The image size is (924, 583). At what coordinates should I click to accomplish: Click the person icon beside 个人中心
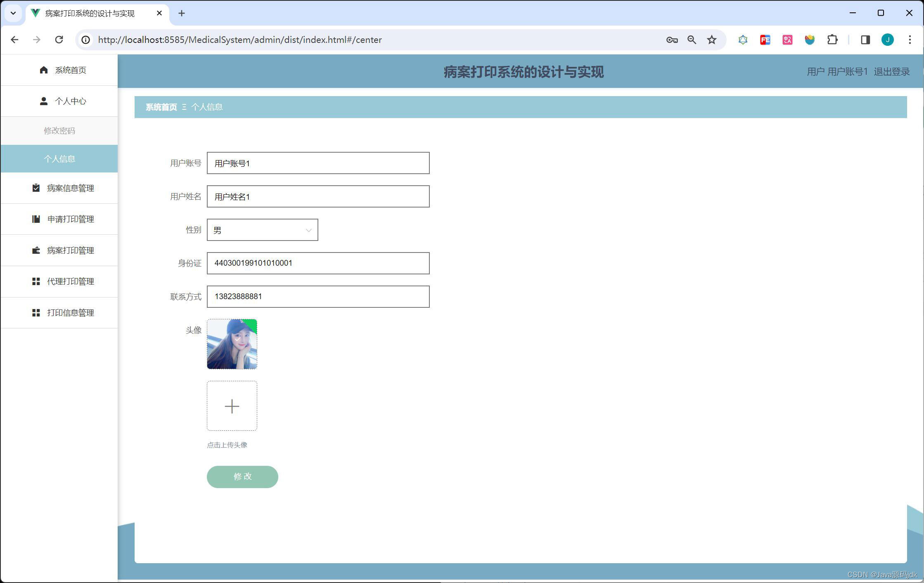point(44,101)
